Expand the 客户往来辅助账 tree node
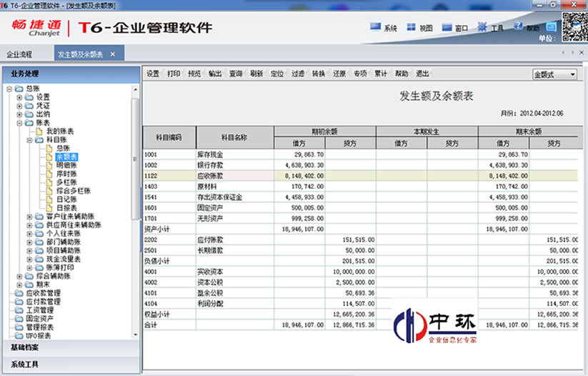Screen dimensions: 588x376 [29, 217]
